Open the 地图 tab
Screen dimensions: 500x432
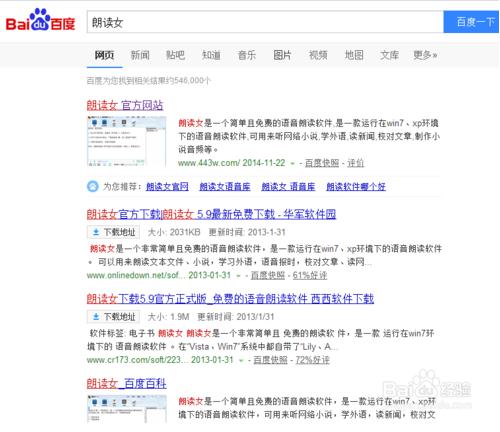point(354,55)
